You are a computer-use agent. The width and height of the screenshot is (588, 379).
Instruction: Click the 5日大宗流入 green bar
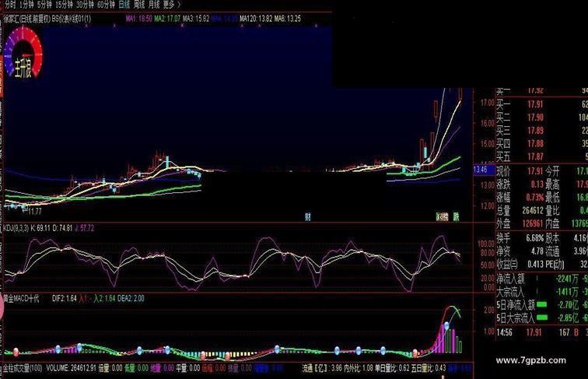point(542,318)
